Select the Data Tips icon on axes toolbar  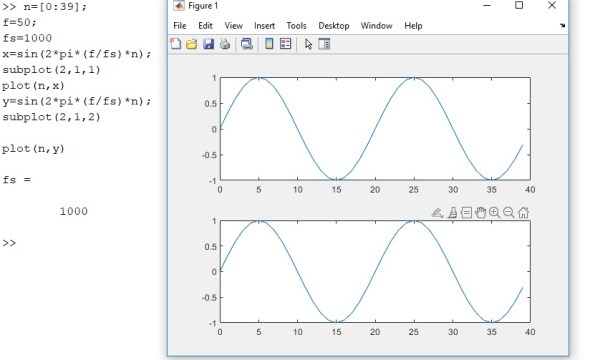466,212
